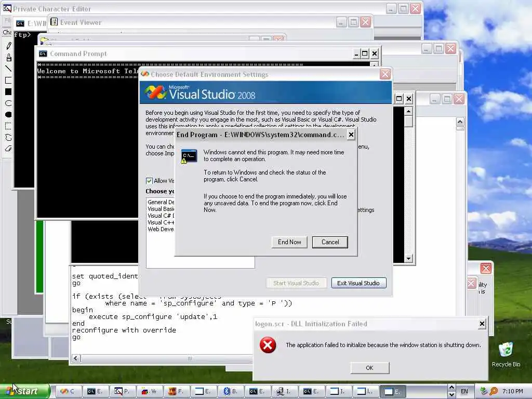Image resolution: width=532 pixels, height=399 pixels.
Task: Click the Private Character Editor taskbar button
Action: (122, 391)
